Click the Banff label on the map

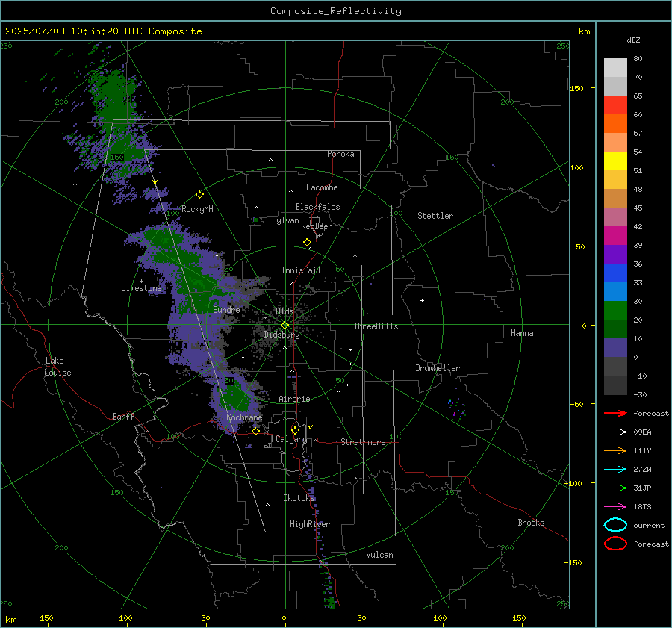pyautogui.click(x=123, y=417)
